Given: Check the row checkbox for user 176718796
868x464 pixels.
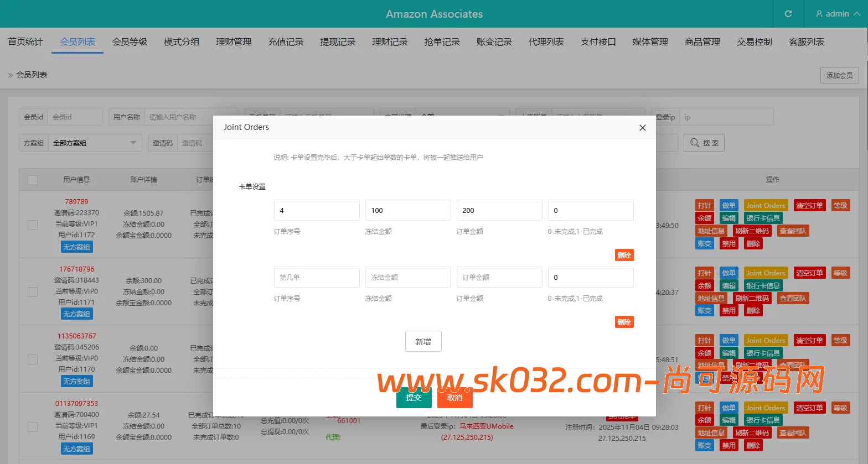Looking at the screenshot, I should pyautogui.click(x=33, y=292).
